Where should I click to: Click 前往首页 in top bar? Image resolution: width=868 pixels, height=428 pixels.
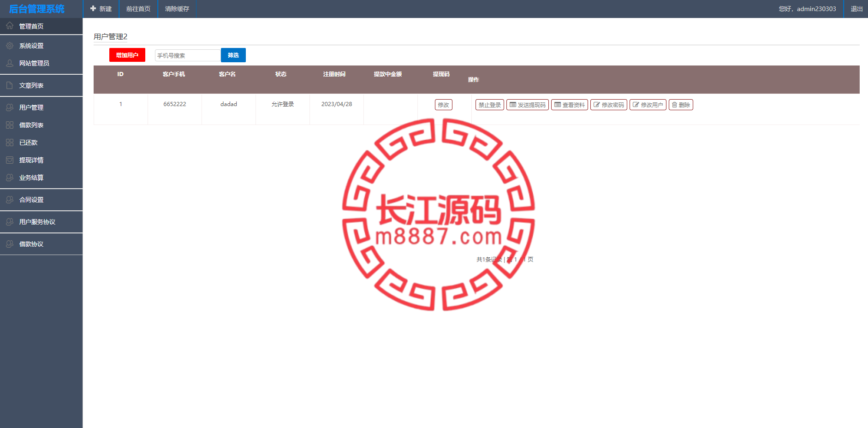138,9
